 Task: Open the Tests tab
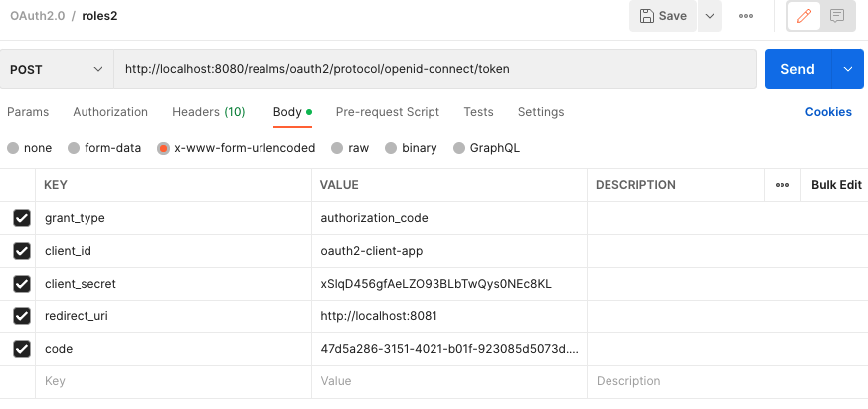click(478, 112)
